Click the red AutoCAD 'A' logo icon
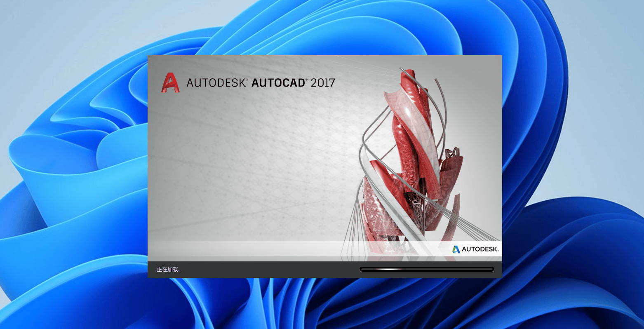 click(170, 82)
